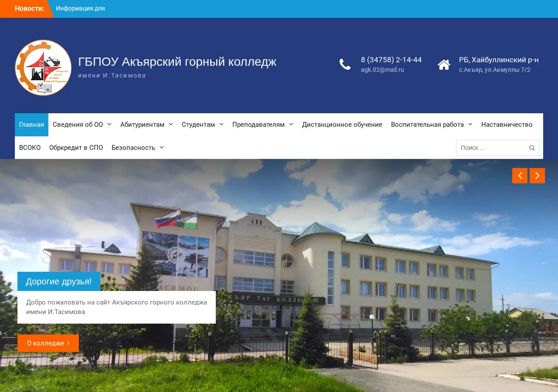Go to the ВСОКО section
This screenshot has width=558, height=392.
point(30,147)
